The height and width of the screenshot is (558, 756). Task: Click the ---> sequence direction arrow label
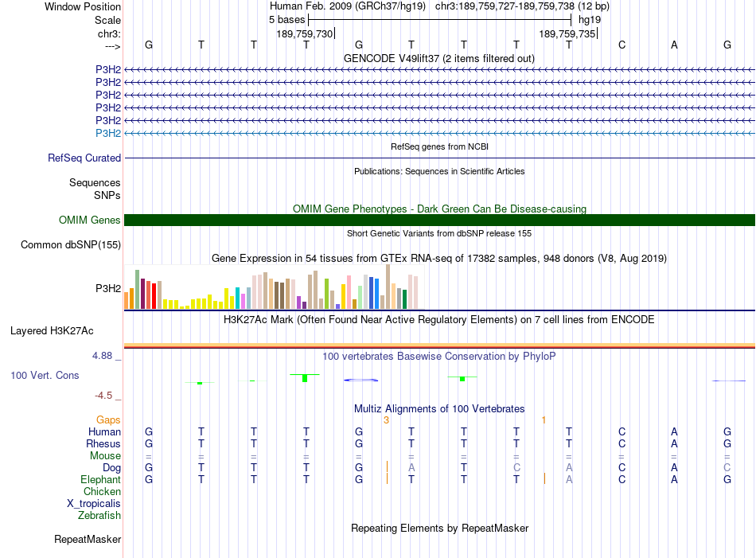coord(112,46)
